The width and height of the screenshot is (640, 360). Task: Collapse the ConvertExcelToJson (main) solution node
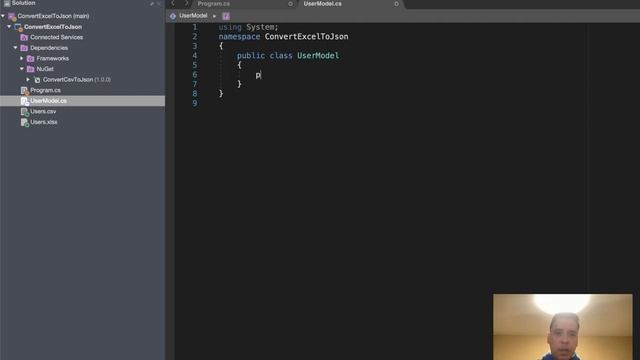[x=3, y=16]
